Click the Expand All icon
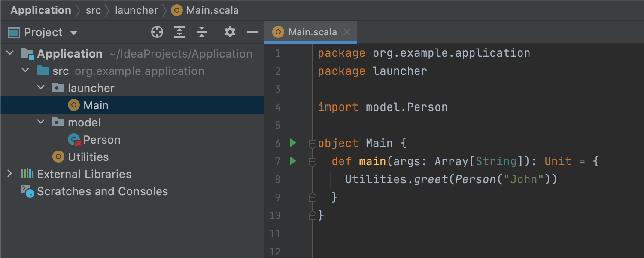Screen dimensions: 644x258 [x=179, y=32]
